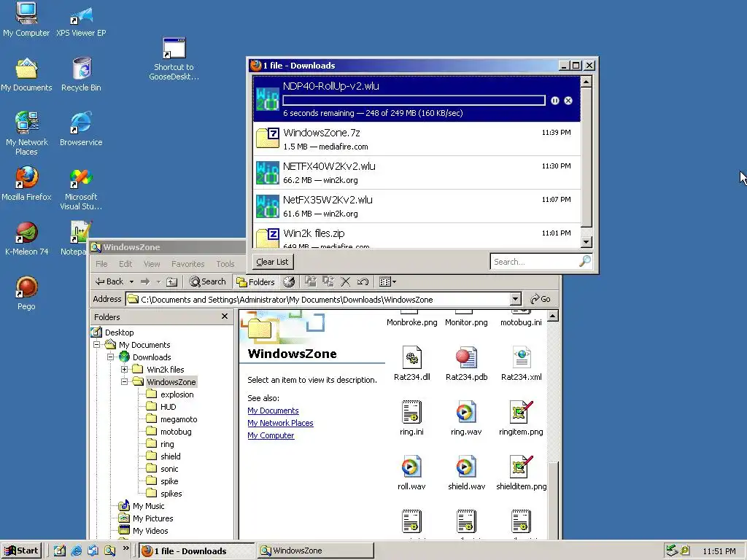This screenshot has height=560, width=747.
Task: Follow the My Documents link in See also
Action: click(x=273, y=411)
